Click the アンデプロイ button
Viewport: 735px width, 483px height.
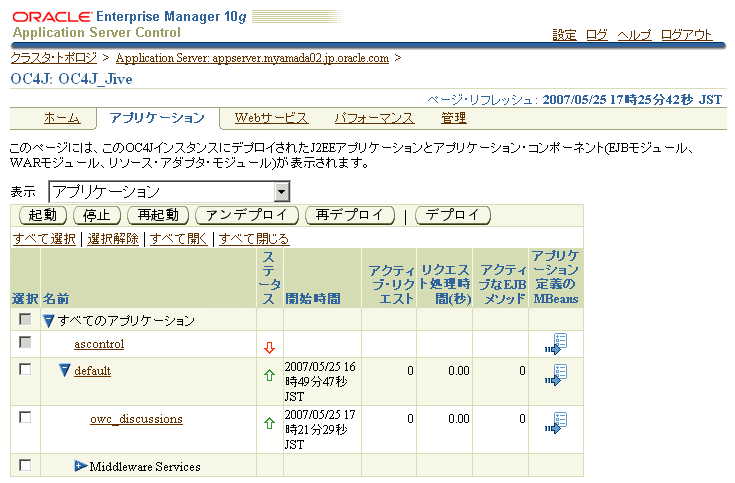tap(247, 215)
